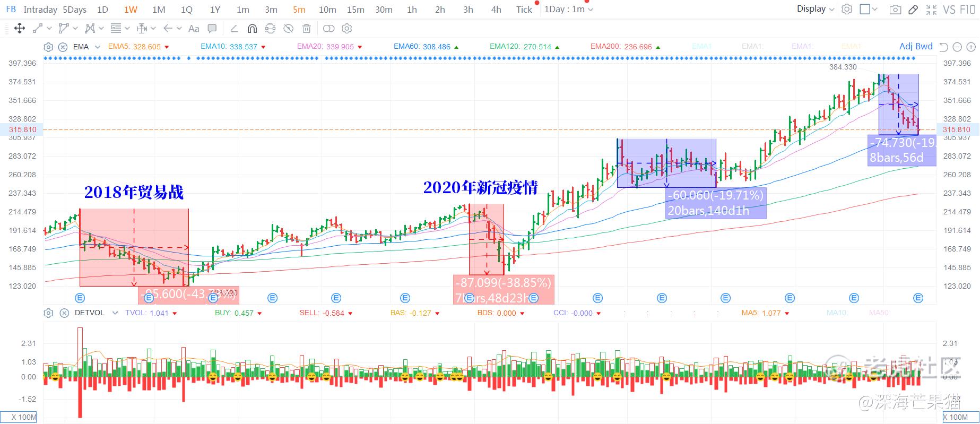The width and height of the screenshot is (980, 424).
Task: Open the Display dropdown menu
Action: click(x=816, y=9)
